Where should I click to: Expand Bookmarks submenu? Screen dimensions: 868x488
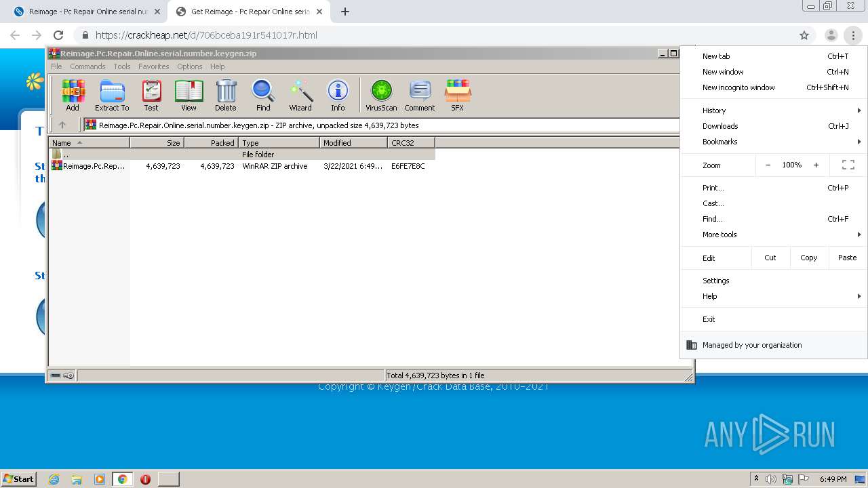point(774,142)
